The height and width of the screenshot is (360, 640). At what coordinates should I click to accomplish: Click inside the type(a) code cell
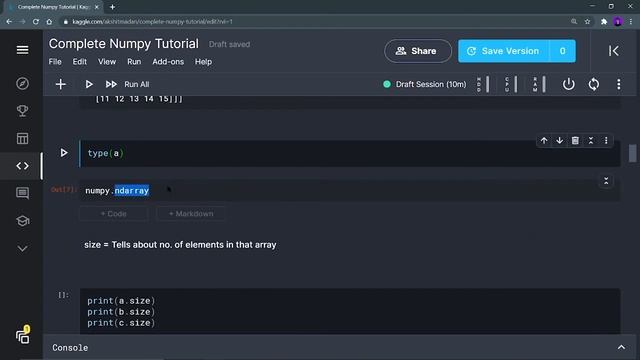pos(350,153)
